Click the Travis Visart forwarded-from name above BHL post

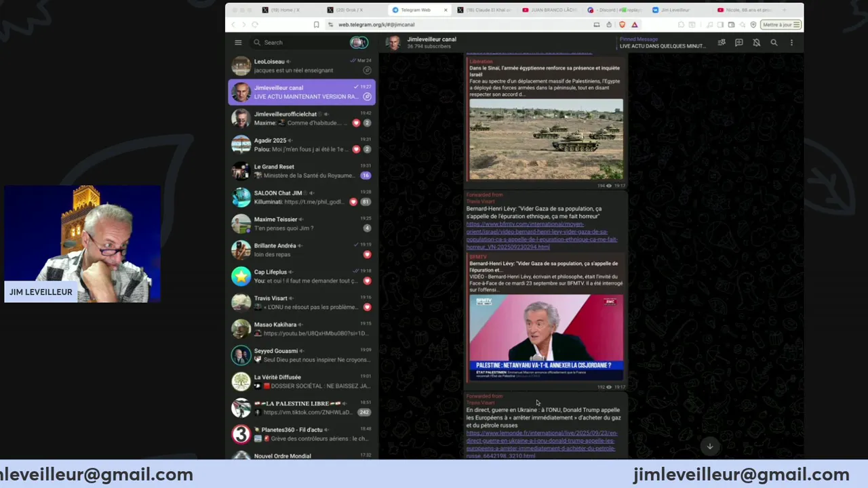click(481, 201)
